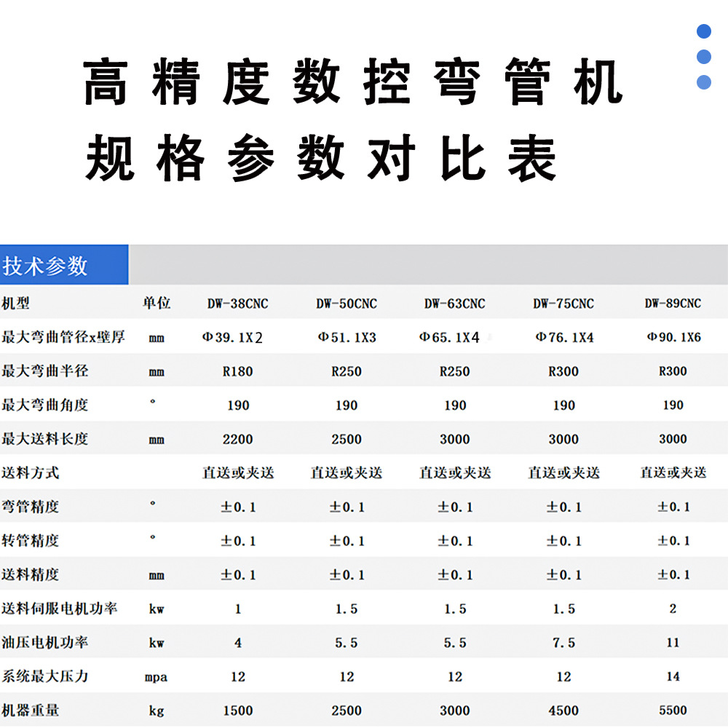Click the DW-89CNC column header
This screenshot has height=728, width=728.
click(x=673, y=303)
